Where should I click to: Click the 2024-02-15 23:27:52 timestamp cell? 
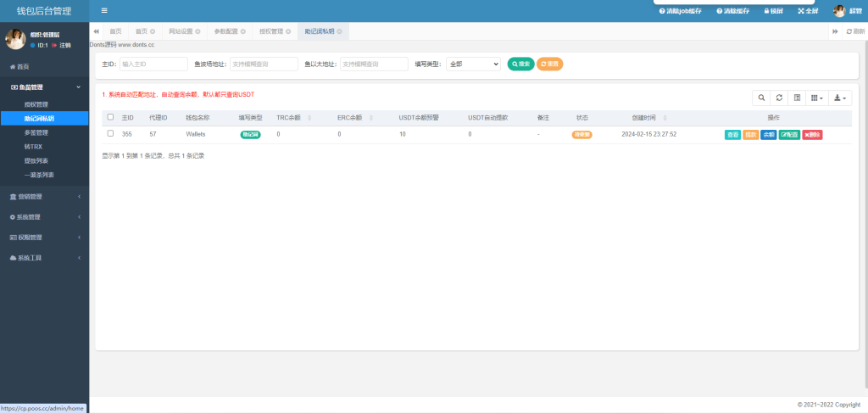point(648,134)
